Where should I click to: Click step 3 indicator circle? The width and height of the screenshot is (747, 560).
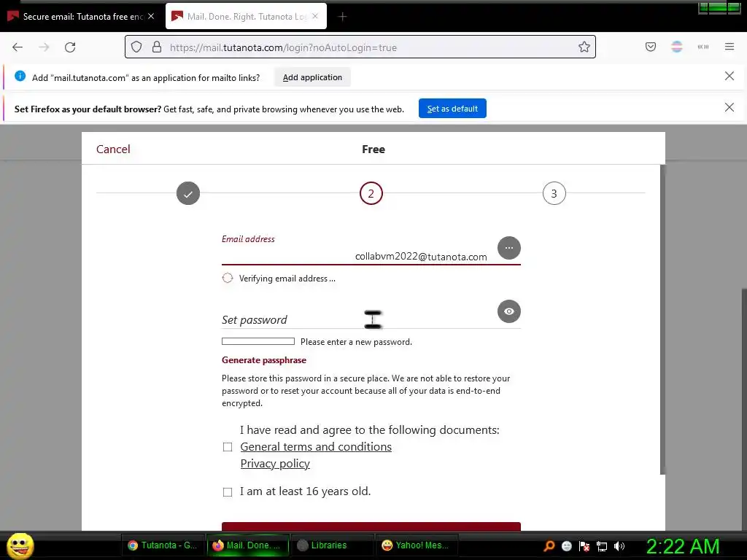(554, 193)
